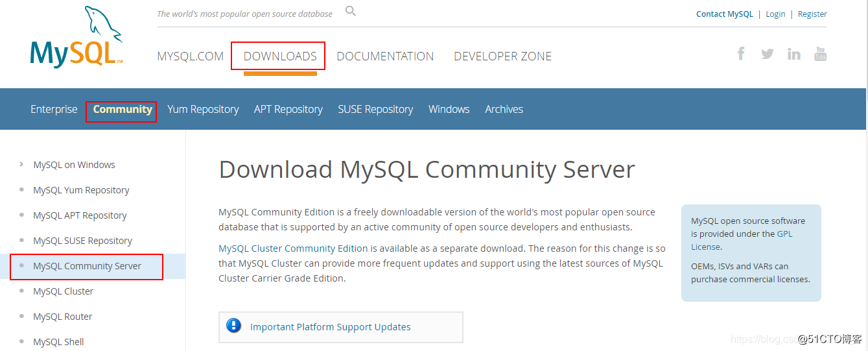Open the DEVELOPER ZONE tab
The width and height of the screenshot is (868, 351).
tap(503, 56)
